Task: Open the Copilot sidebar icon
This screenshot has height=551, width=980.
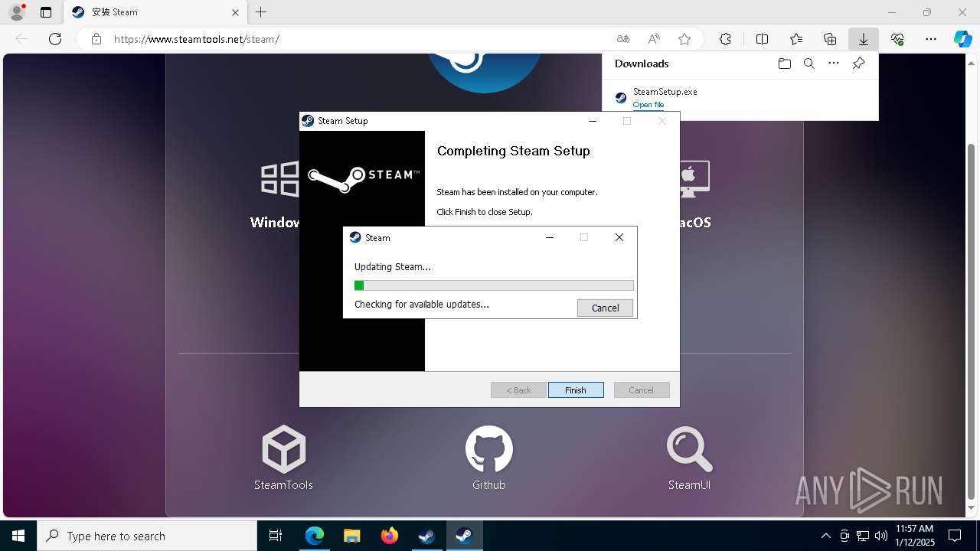Action: click(x=962, y=39)
